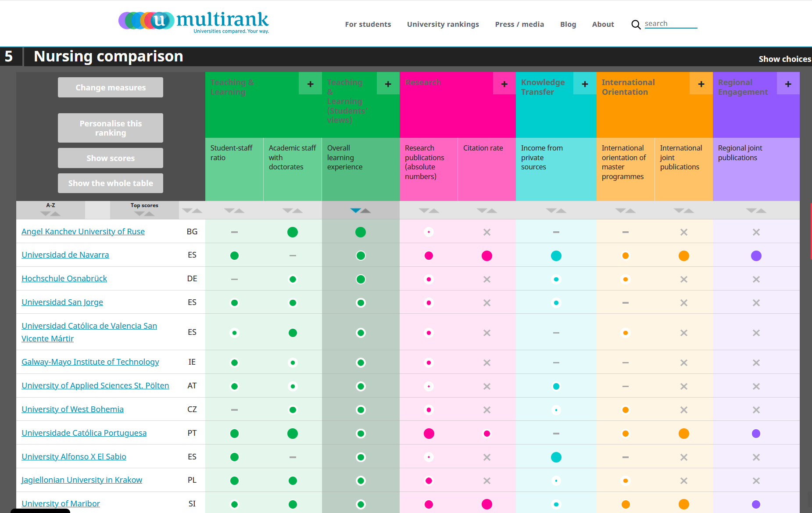Open the For students menu
Screen dimensions: 812x513
click(x=368, y=25)
